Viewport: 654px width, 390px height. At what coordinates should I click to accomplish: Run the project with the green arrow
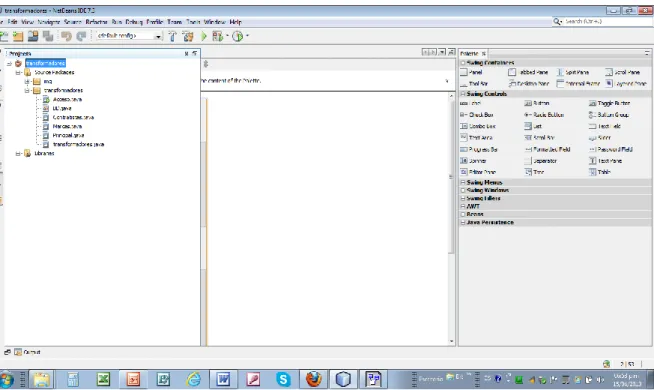pyautogui.click(x=204, y=37)
